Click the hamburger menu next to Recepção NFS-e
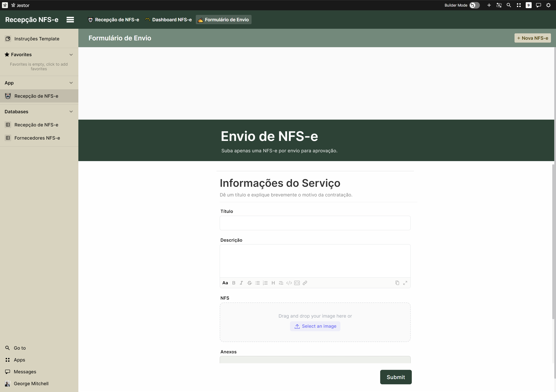556x392 pixels. point(70,20)
